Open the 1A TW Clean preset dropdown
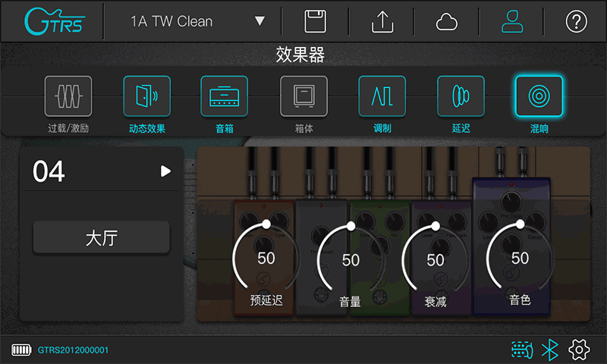 pyautogui.click(x=197, y=21)
